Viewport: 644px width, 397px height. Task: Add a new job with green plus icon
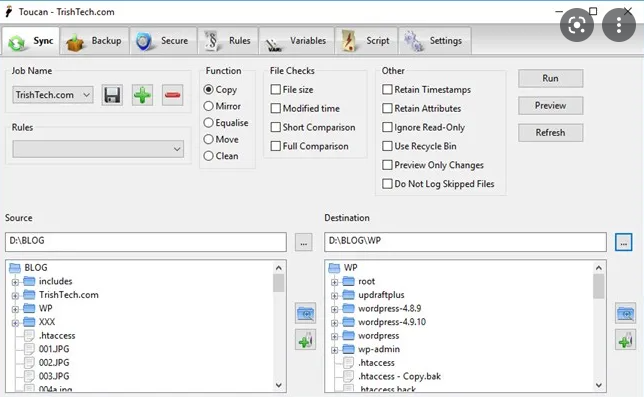[x=142, y=95]
